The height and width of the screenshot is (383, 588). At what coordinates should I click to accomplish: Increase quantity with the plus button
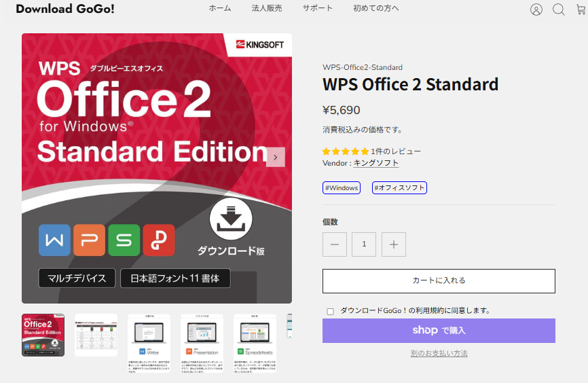394,244
